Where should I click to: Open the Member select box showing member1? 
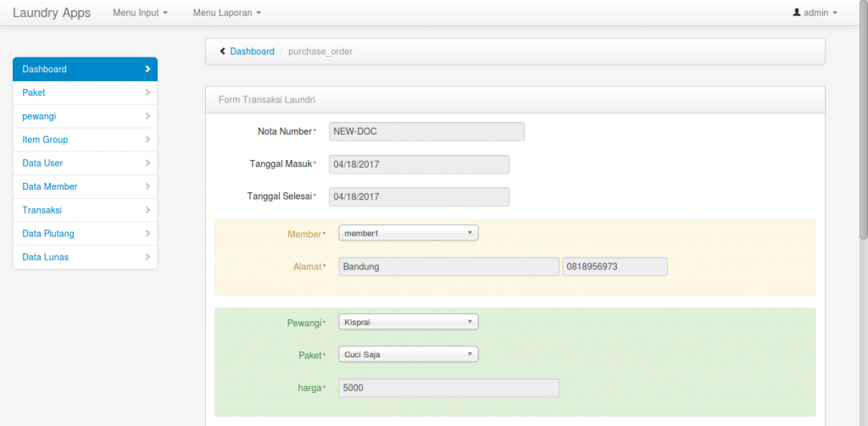[409, 233]
